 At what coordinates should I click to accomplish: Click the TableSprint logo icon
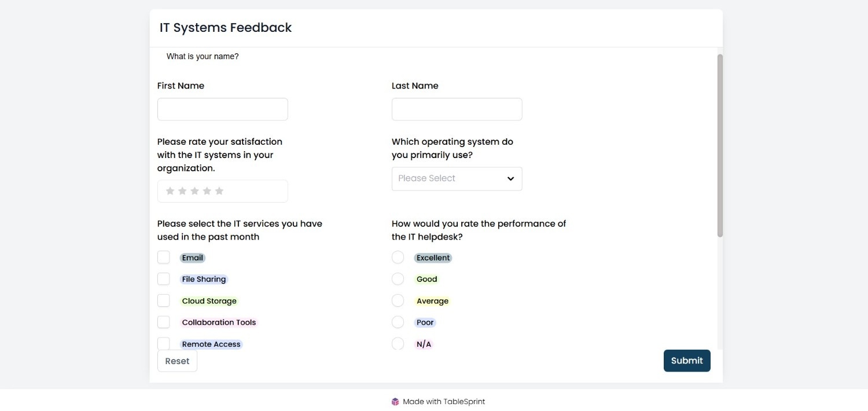pos(395,402)
